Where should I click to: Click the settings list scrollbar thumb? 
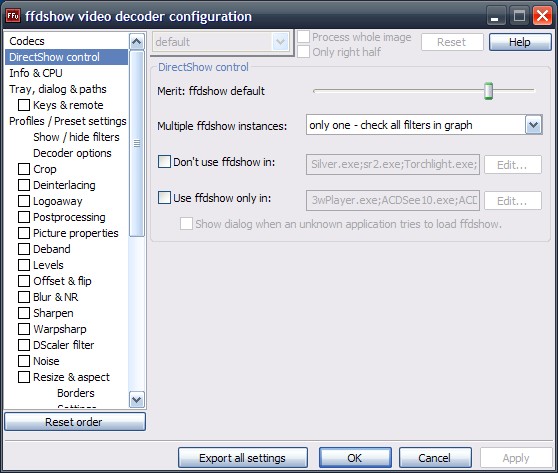(137, 143)
